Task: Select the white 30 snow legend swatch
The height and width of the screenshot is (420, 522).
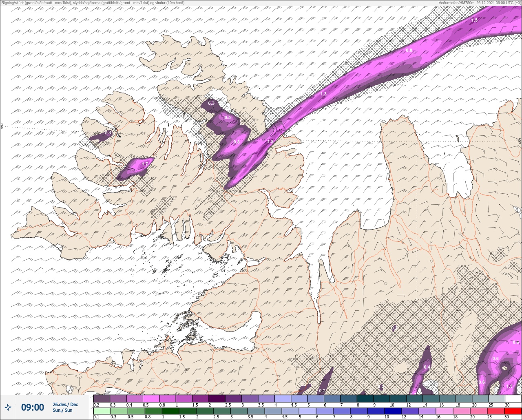Action: (x=513, y=398)
